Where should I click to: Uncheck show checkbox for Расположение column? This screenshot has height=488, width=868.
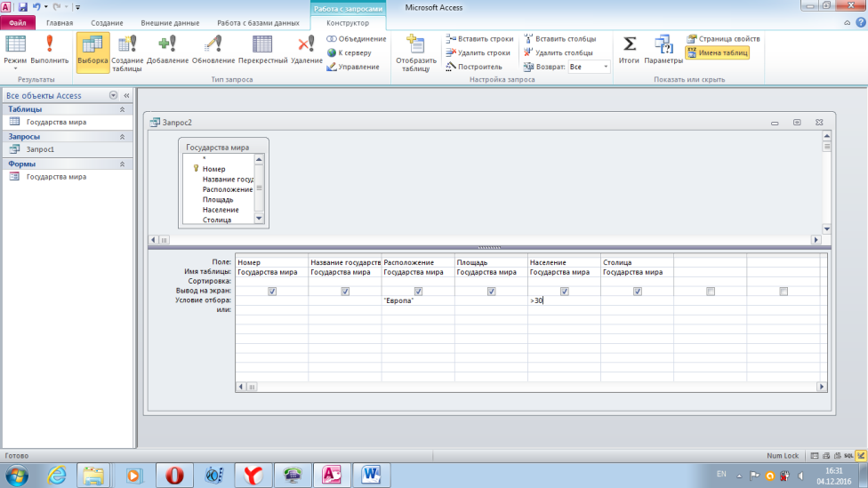coord(418,291)
